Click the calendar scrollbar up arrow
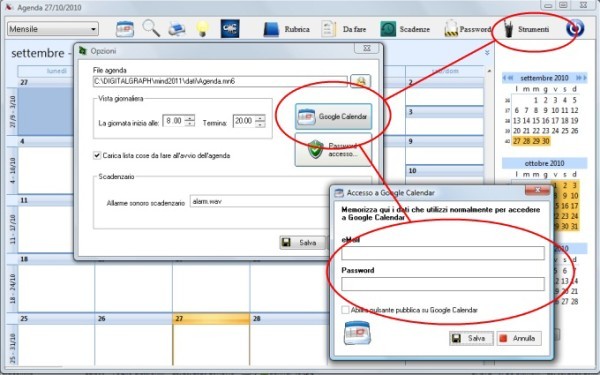Image resolution: width=600 pixels, height=375 pixels. coord(489,71)
